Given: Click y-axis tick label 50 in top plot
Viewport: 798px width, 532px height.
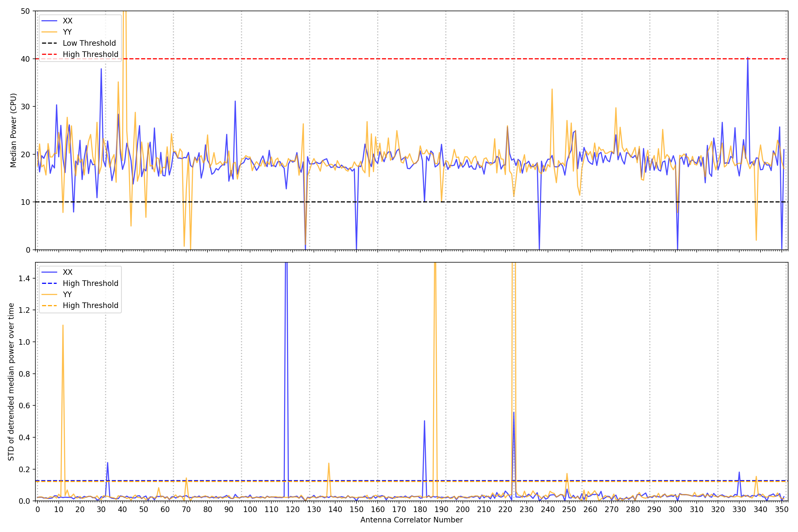Looking at the screenshot, I should click(x=26, y=11).
